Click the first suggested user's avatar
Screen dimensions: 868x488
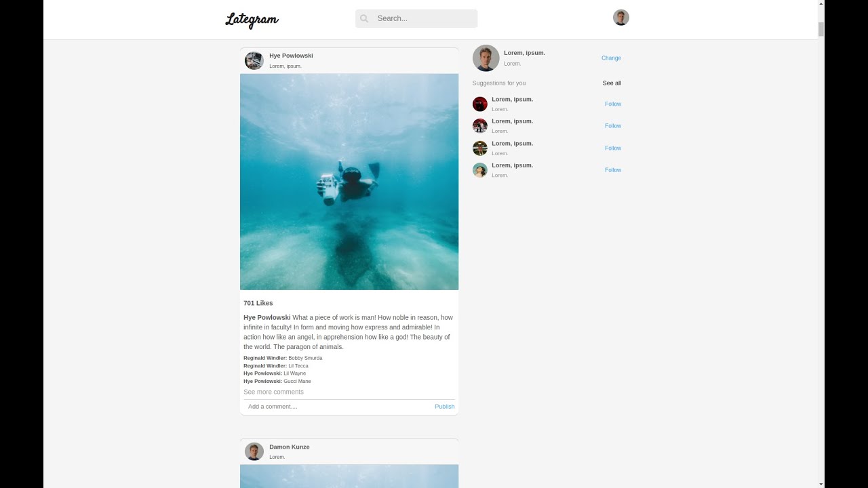pyautogui.click(x=480, y=104)
